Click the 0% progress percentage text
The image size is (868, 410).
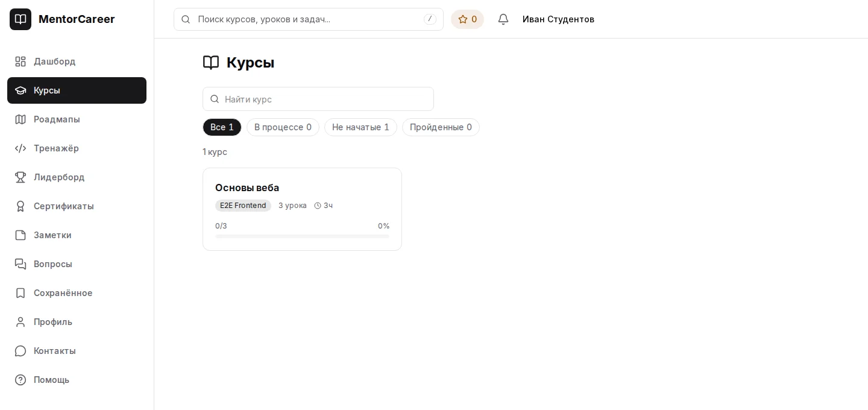tap(383, 226)
